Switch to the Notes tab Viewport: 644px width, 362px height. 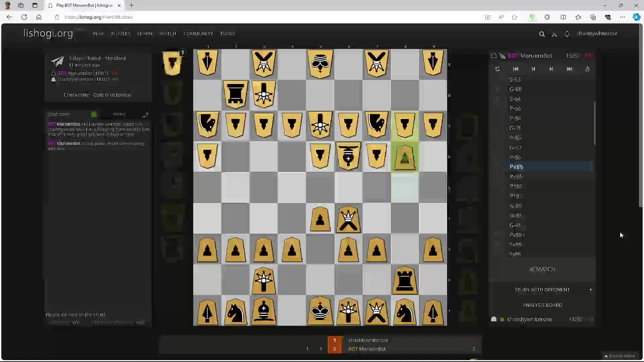(x=119, y=114)
